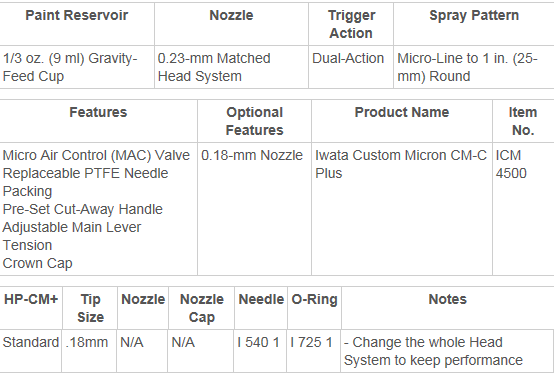Select the Nozzle header in top table
The height and width of the screenshot is (374, 554).
pyautogui.click(x=231, y=16)
